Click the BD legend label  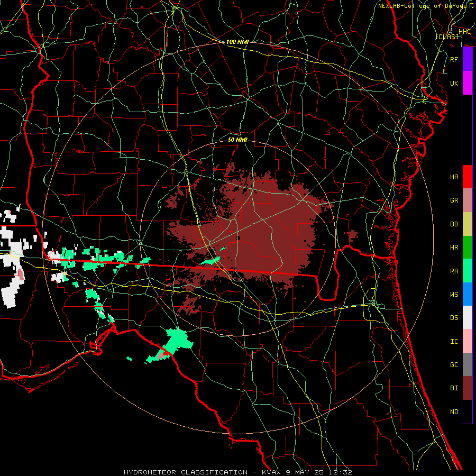point(454,224)
